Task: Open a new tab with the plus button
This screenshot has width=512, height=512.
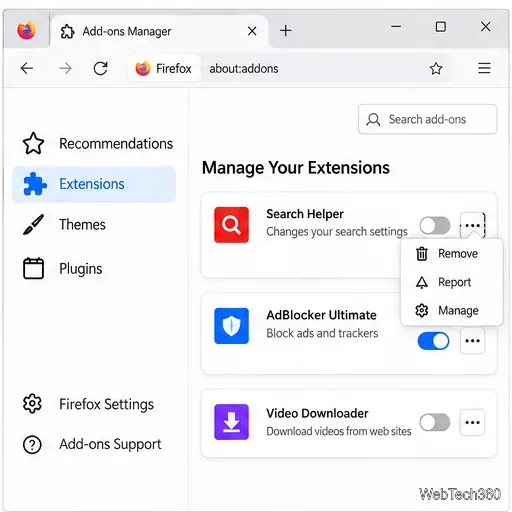Action: tap(286, 31)
